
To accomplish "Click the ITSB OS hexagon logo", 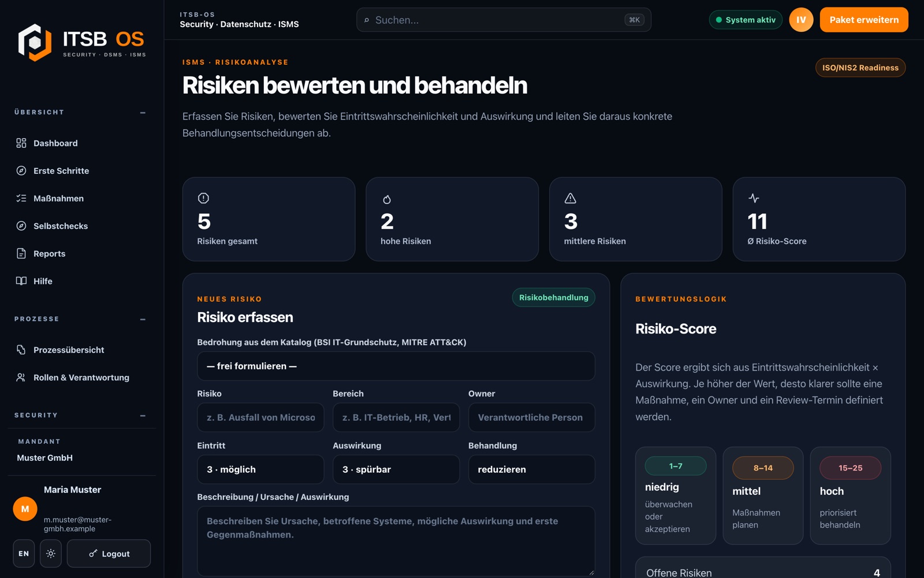I will click(35, 42).
